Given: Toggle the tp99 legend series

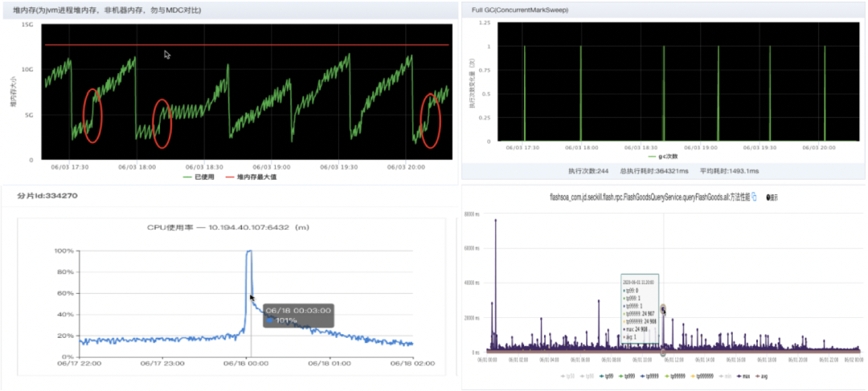Looking at the screenshot, I should tap(606, 376).
